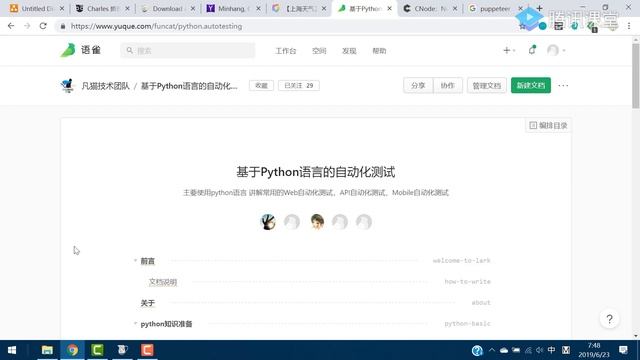Open the notification bell
Image resolution: width=640 pixels, height=360 pixels.
(x=532, y=50)
